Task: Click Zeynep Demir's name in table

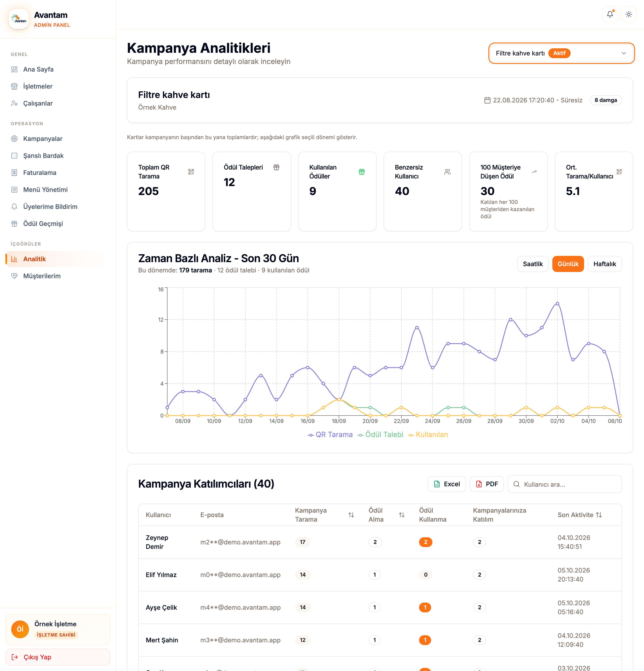Action: click(157, 542)
